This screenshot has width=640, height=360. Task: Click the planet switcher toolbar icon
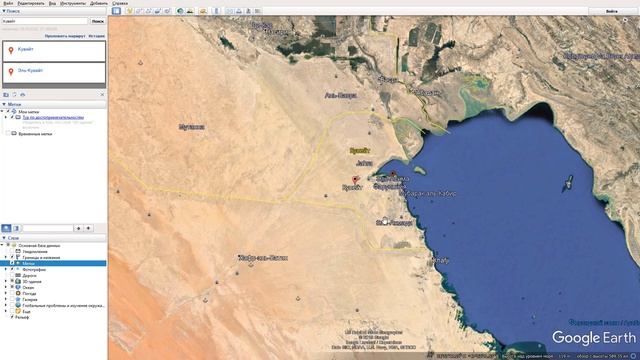(203, 11)
